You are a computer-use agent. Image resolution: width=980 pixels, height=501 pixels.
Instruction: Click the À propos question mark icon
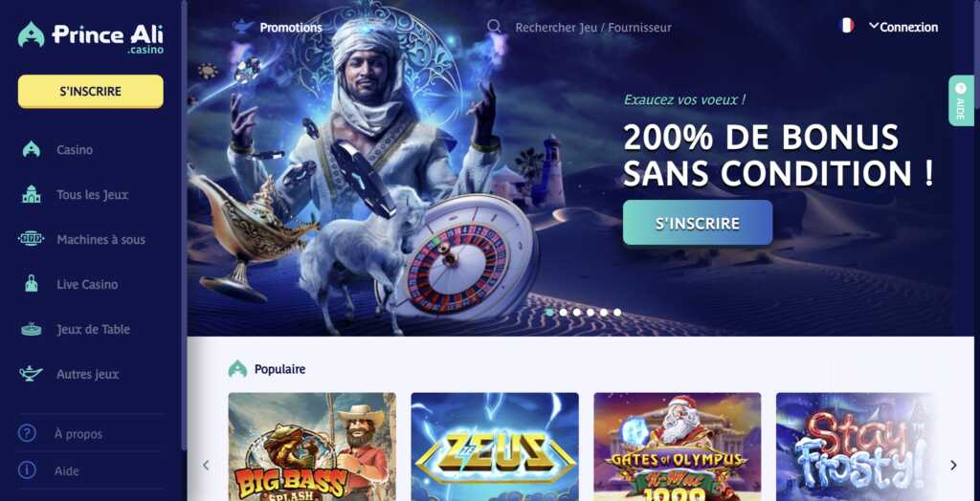(27, 433)
